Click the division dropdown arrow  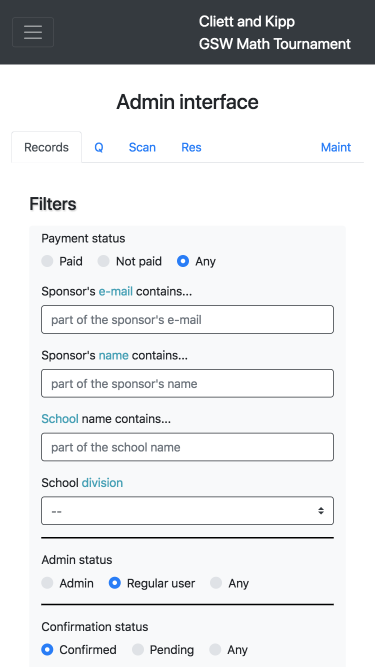(321, 510)
